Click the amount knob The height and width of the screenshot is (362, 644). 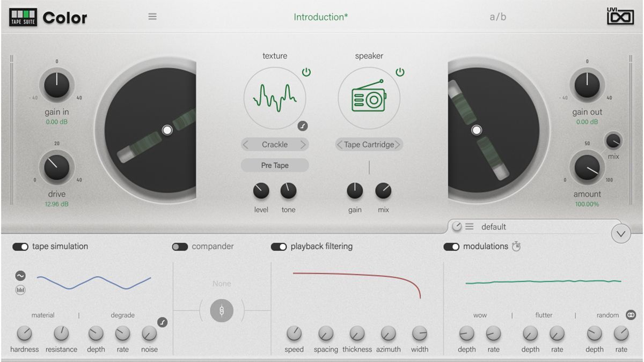[587, 167]
